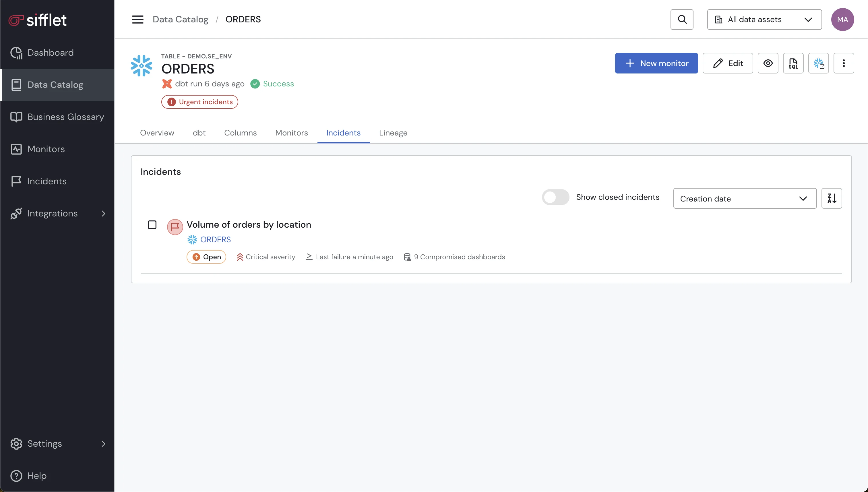Open the ORDERS link under incident
This screenshot has height=492, width=868.
(216, 240)
